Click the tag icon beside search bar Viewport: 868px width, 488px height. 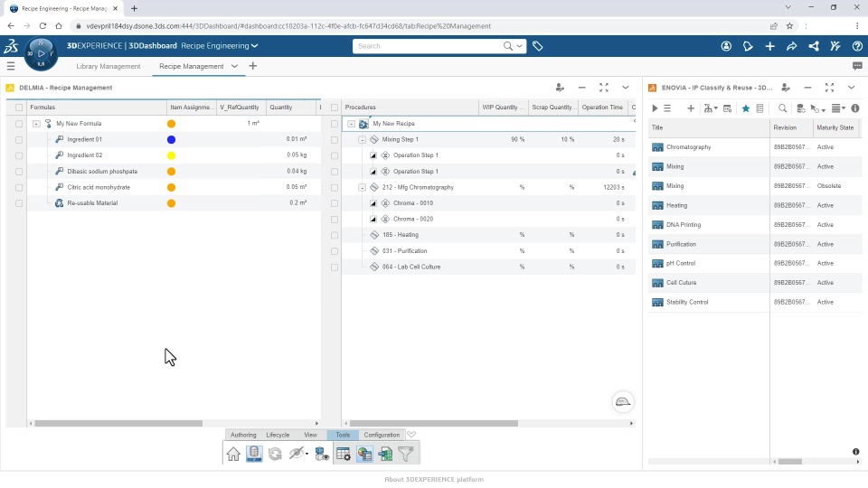point(537,46)
